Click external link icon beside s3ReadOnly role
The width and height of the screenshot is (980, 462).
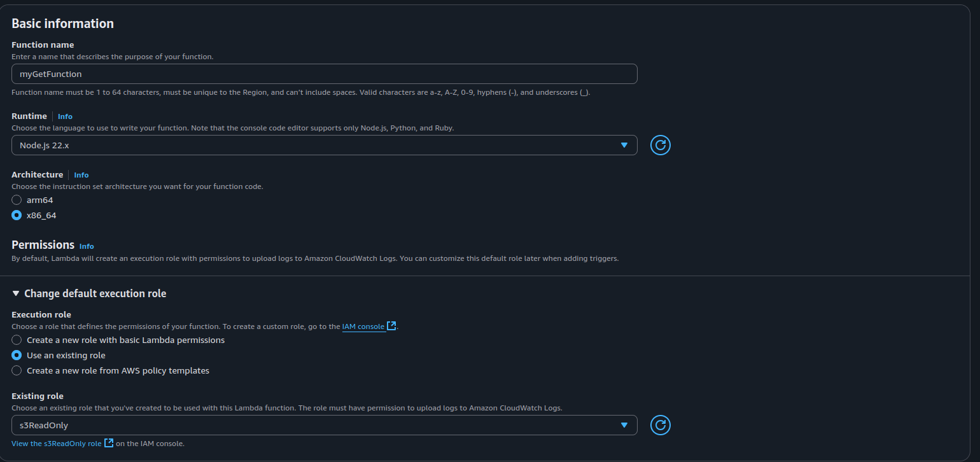[x=109, y=443]
